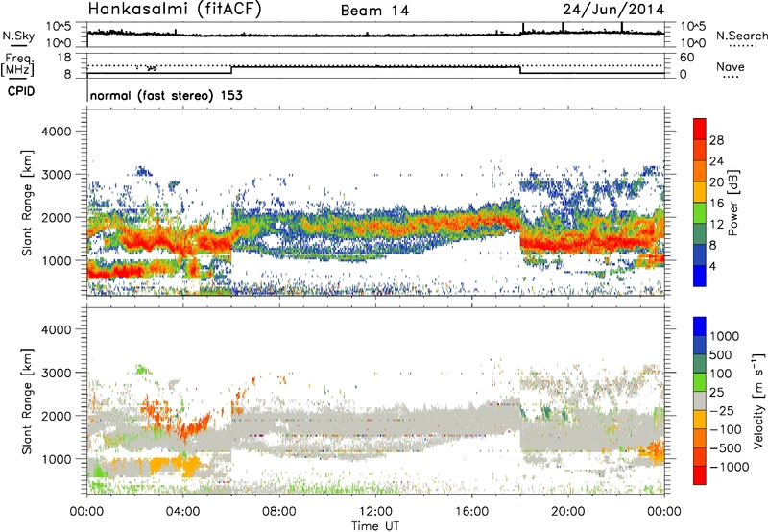Click the '60' Nave axis tick label
This screenshot has width=768, height=532.
click(686, 58)
